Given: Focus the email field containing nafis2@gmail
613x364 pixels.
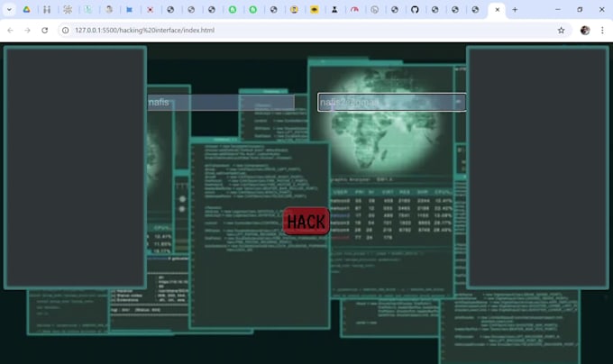Looking at the screenshot, I should tap(392, 103).
